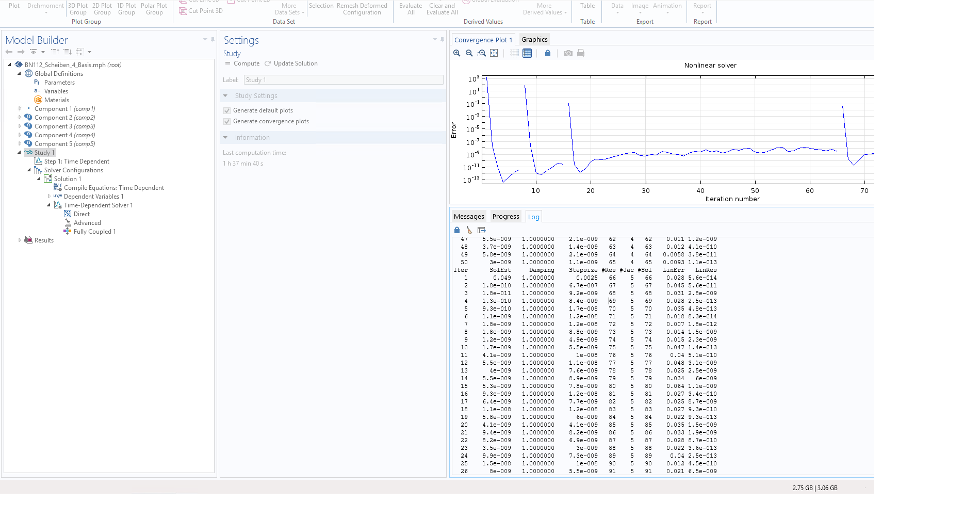The image size is (980, 519).
Task: Open the Messages tab
Action: coord(469,217)
